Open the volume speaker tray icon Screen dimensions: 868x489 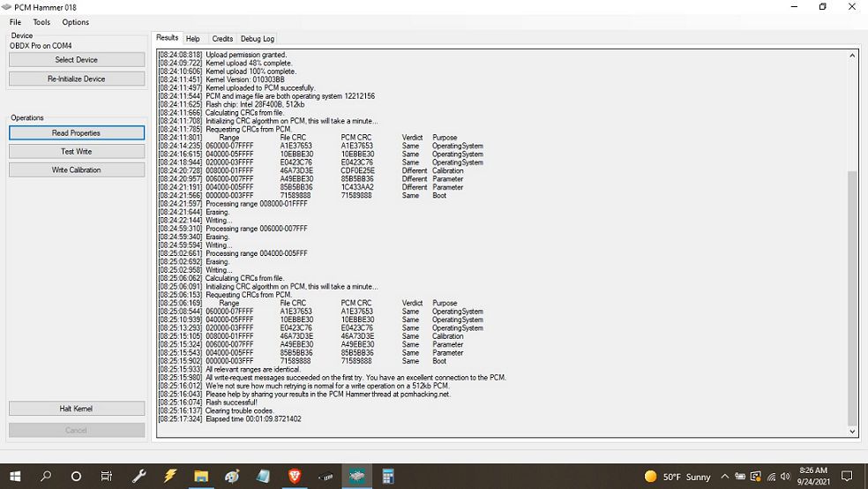[x=785, y=477]
